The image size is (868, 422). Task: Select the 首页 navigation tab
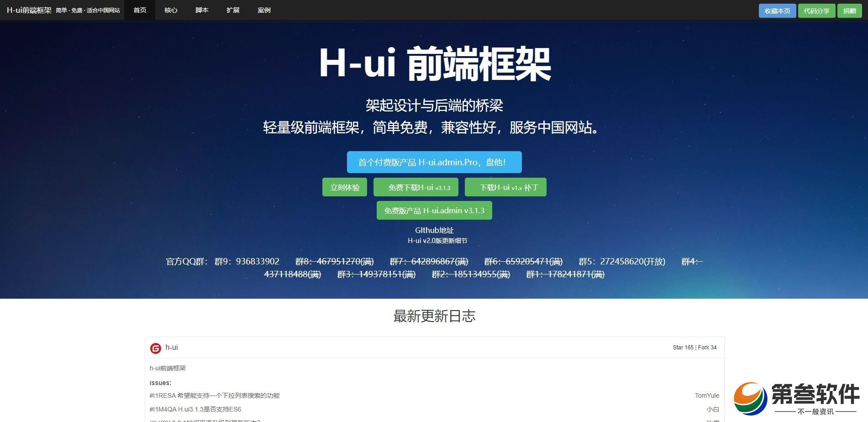point(140,10)
